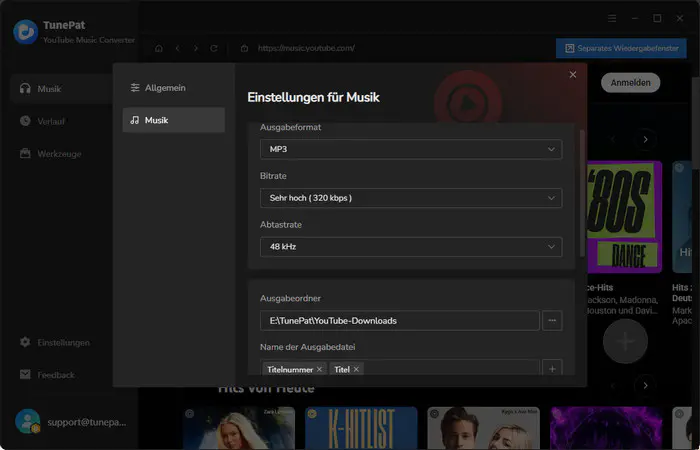
Task: Click the support@tunepat account entry
Action: click(x=71, y=421)
